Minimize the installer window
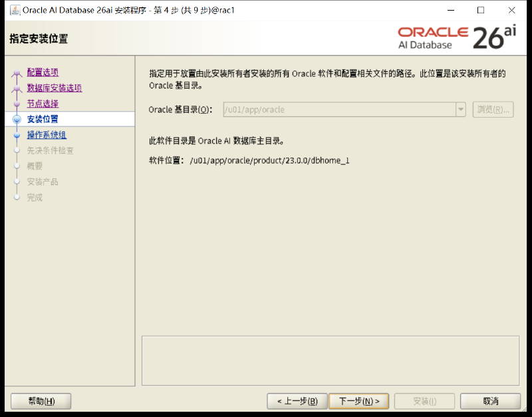532x417 pixels. click(x=451, y=10)
